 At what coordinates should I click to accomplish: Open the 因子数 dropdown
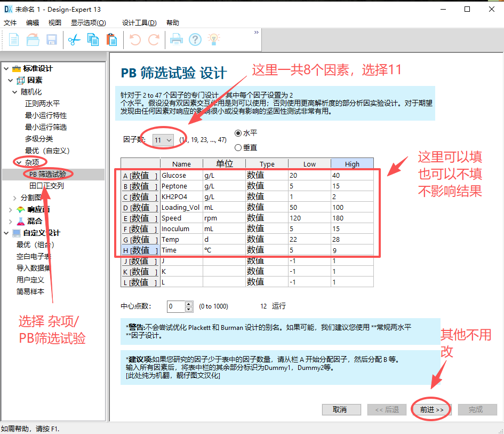[x=163, y=139]
